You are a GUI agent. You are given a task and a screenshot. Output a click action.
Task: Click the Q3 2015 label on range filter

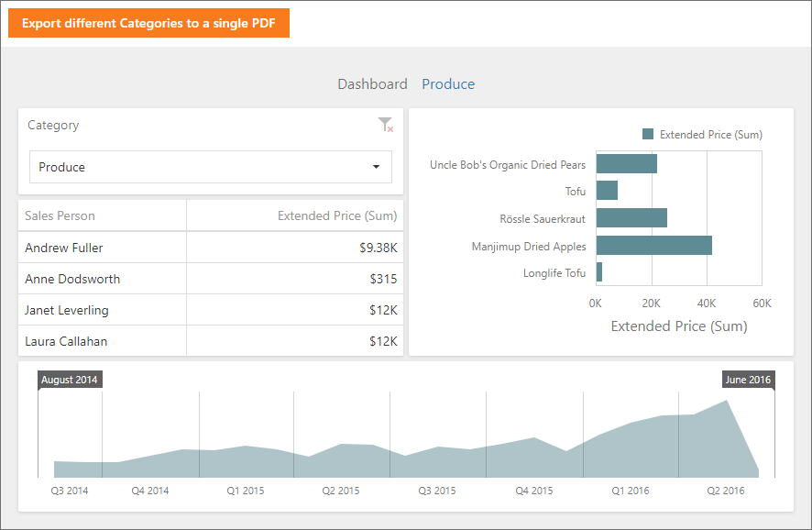(437, 491)
